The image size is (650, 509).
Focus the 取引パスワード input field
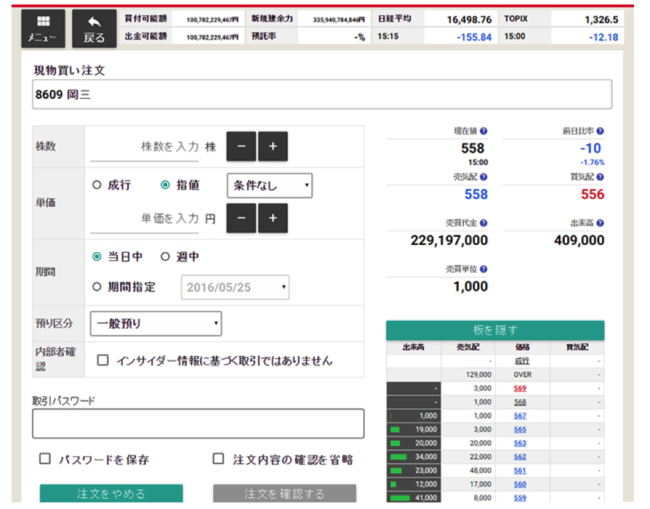197,424
